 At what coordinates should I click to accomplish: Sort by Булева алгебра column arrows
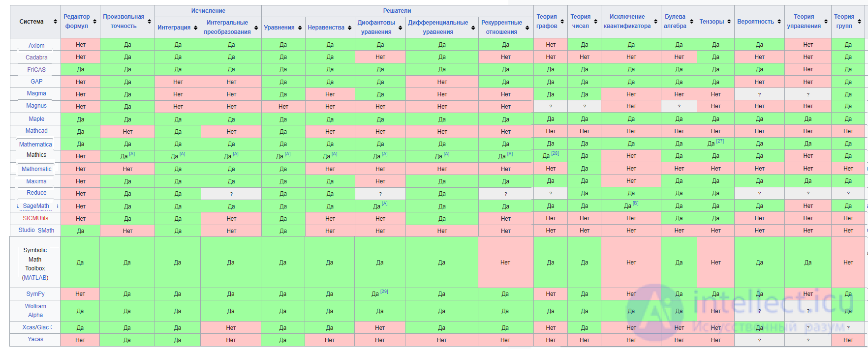[692, 22]
